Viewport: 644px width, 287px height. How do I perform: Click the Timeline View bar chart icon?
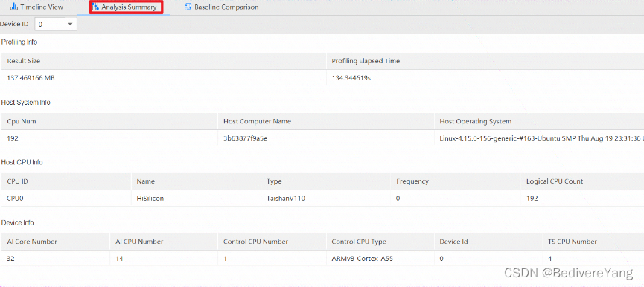pyautogui.click(x=13, y=7)
